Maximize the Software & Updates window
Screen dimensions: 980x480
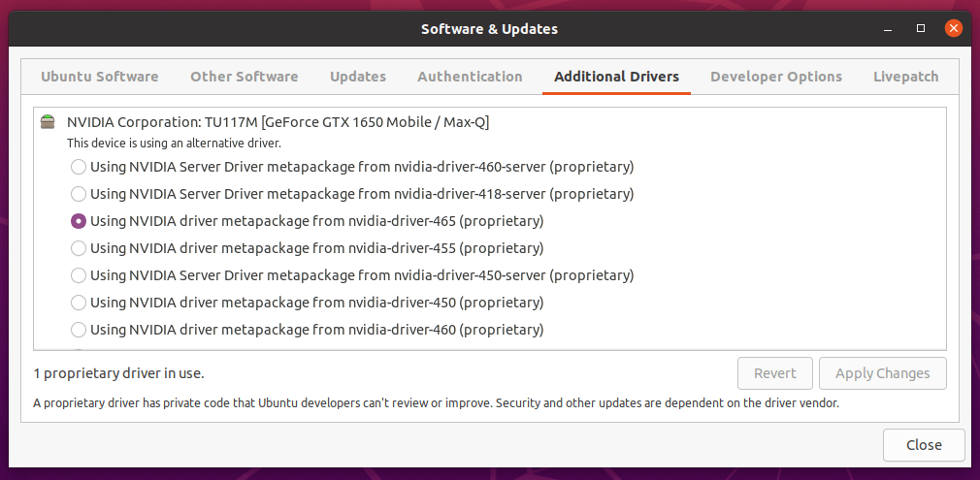coord(921,29)
